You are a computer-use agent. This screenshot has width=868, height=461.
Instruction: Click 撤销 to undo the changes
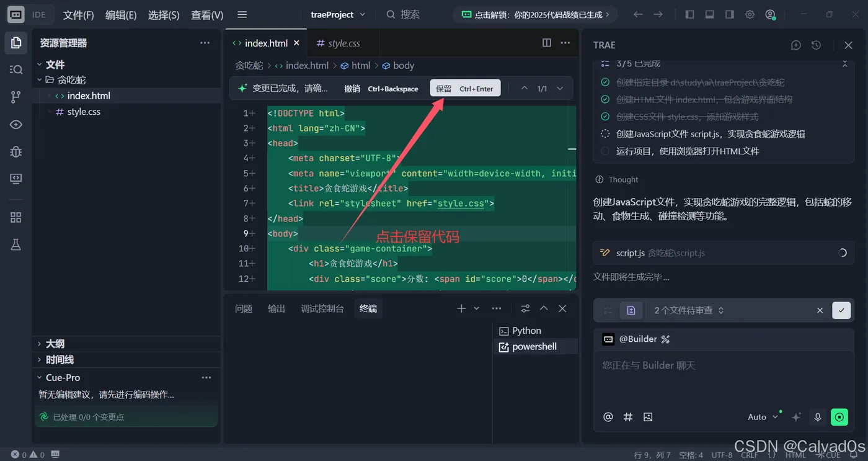click(381, 89)
